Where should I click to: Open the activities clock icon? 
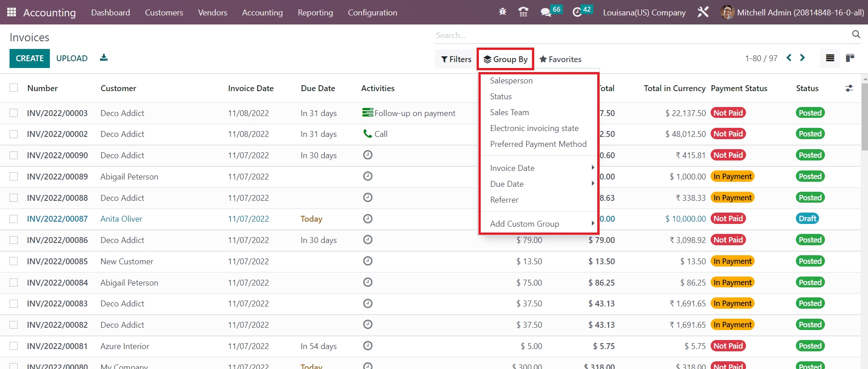pyautogui.click(x=577, y=12)
